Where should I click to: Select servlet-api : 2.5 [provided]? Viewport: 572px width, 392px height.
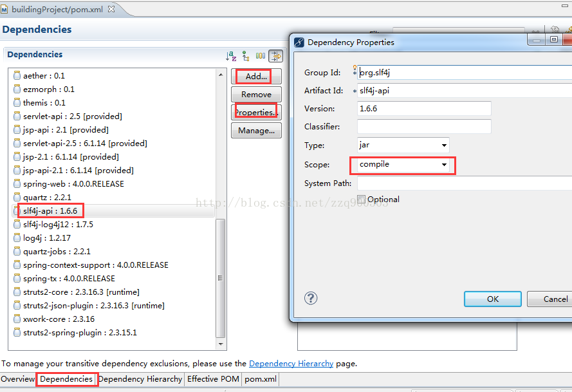(x=73, y=116)
